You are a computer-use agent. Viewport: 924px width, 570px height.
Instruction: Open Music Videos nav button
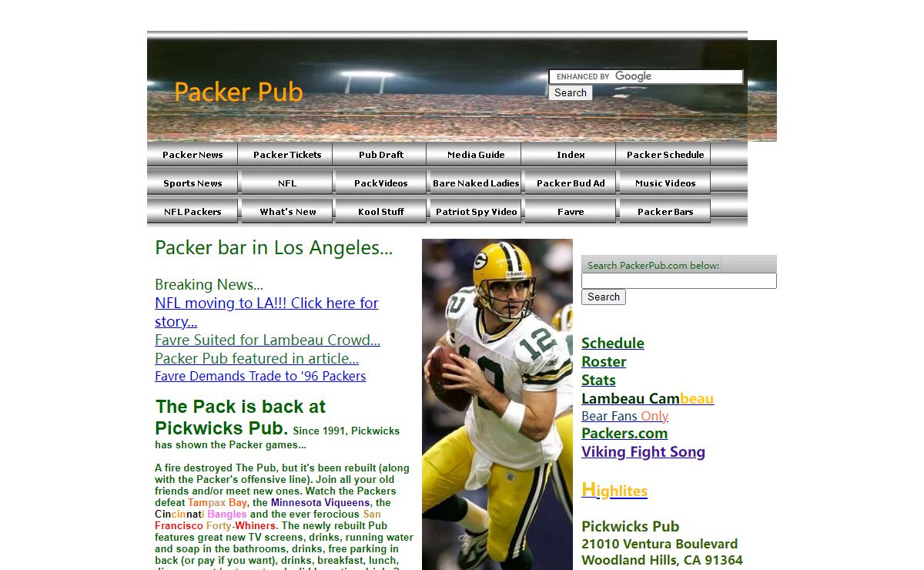pyautogui.click(x=665, y=183)
